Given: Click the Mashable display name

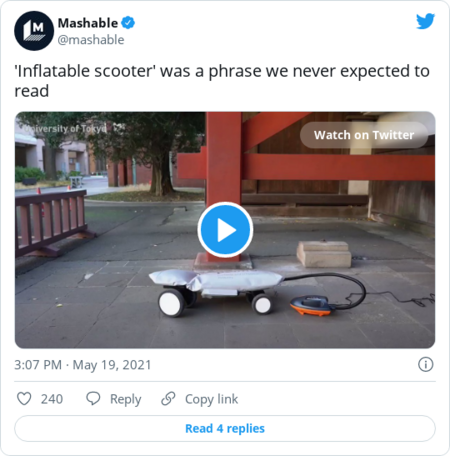Looking at the screenshot, I should (88, 23).
